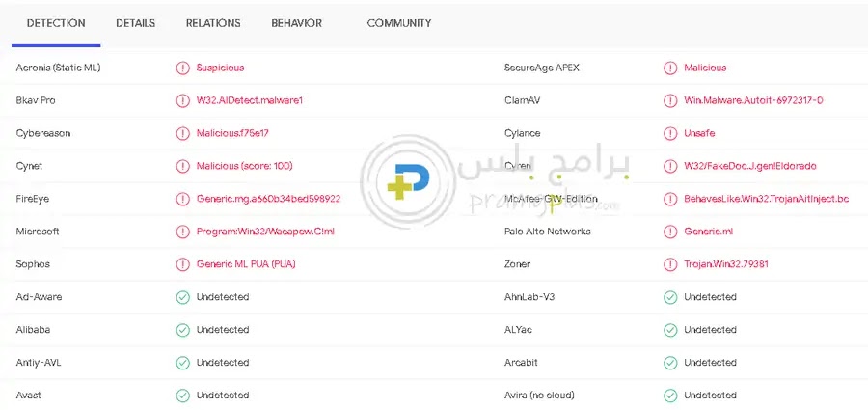Click the Generic ML PUA (PUA) result

246,263
